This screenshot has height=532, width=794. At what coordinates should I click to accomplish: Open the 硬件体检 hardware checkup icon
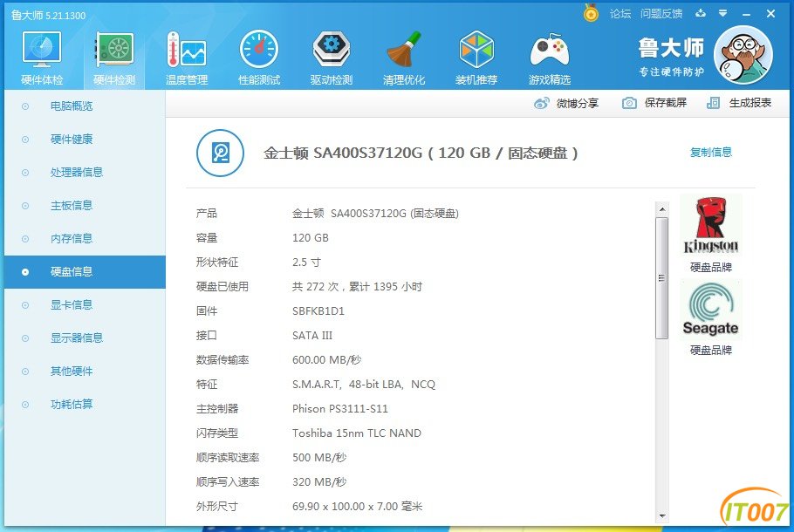click(x=42, y=50)
